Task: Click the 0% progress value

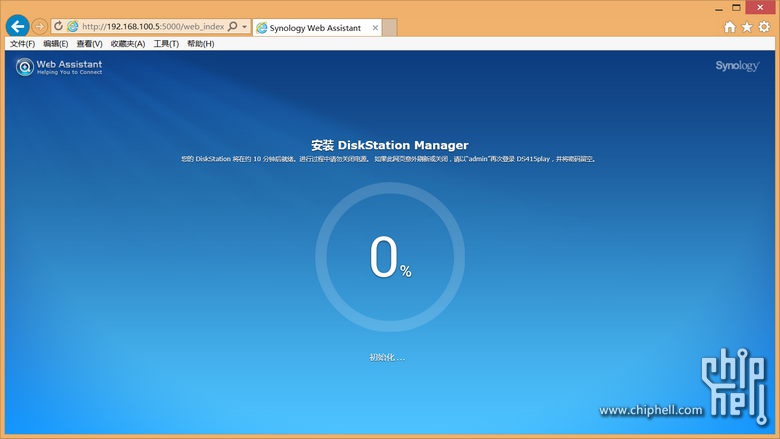Action: tap(390, 257)
